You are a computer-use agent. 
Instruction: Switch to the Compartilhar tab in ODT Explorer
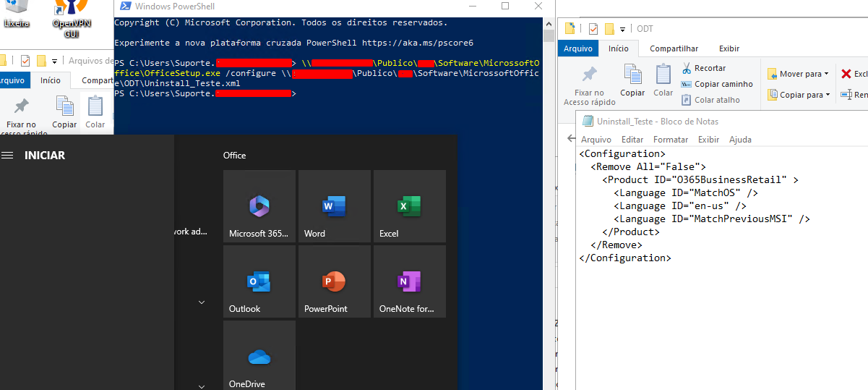[674, 48]
